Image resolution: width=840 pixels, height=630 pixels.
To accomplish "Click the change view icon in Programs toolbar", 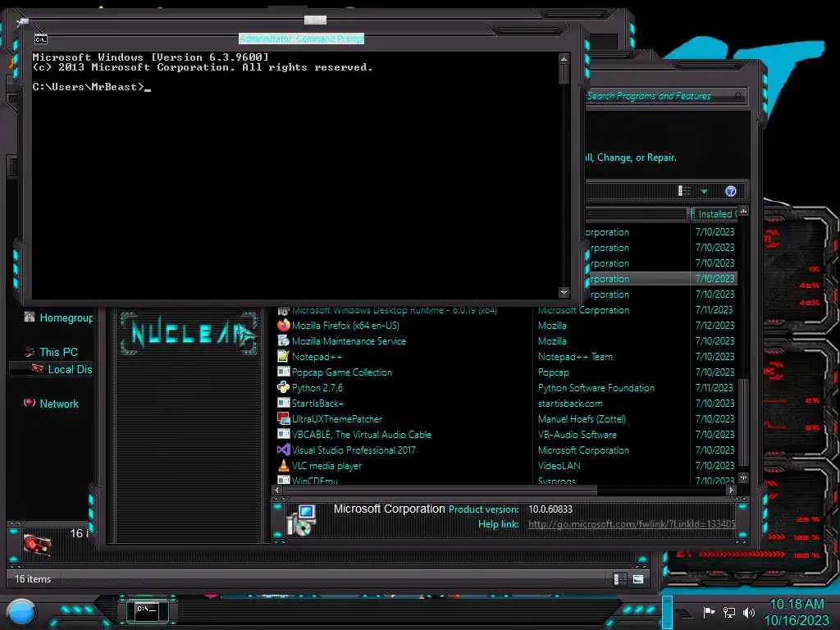I will [684, 191].
